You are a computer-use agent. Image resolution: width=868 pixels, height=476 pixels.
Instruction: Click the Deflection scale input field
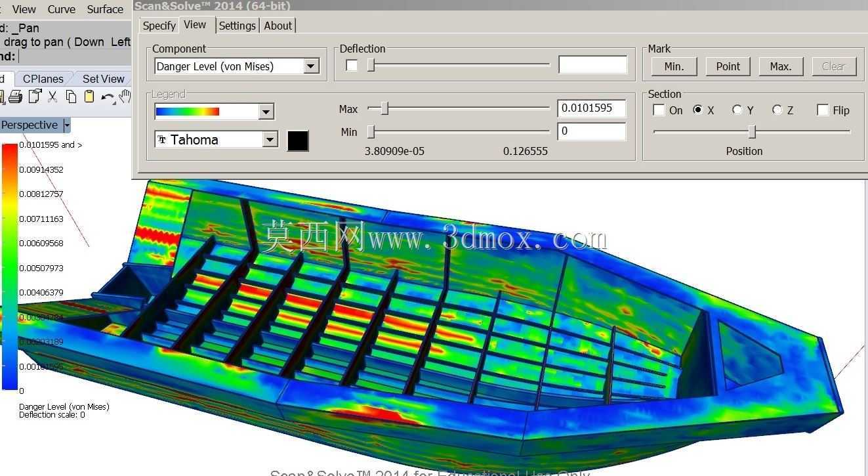[592, 64]
